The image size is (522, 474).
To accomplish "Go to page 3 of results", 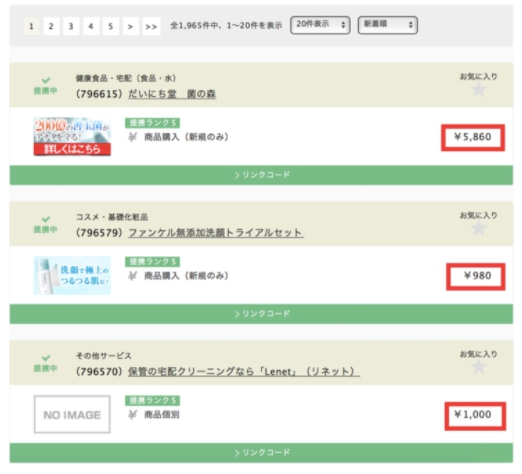I will click(71, 26).
